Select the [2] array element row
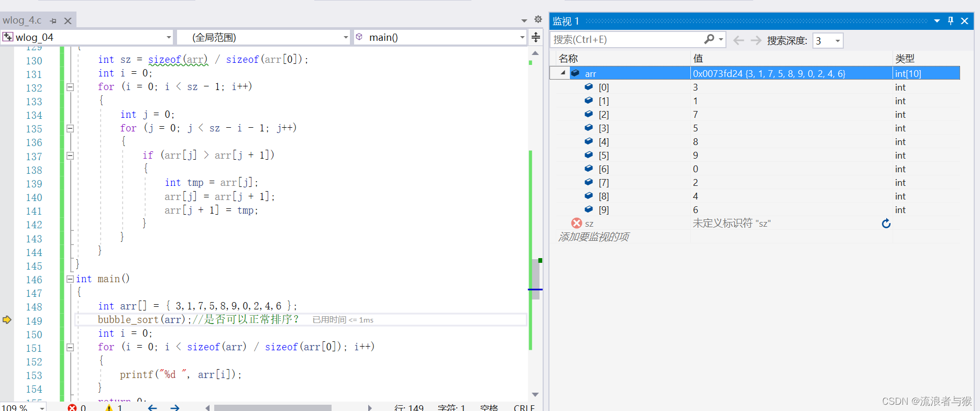This screenshot has height=411, width=980. pyautogui.click(x=755, y=115)
